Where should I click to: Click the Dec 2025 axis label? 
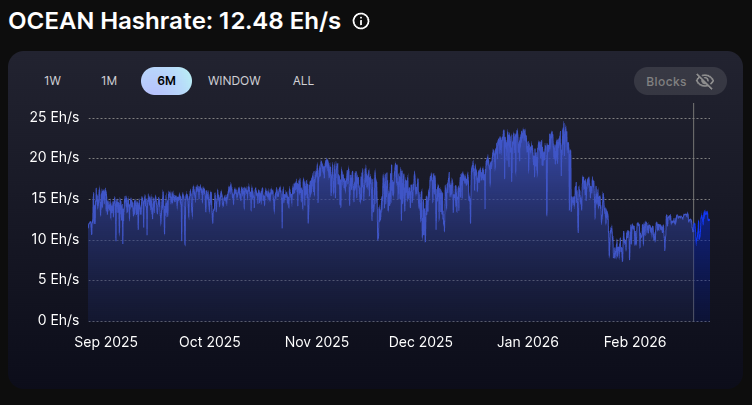coord(421,342)
